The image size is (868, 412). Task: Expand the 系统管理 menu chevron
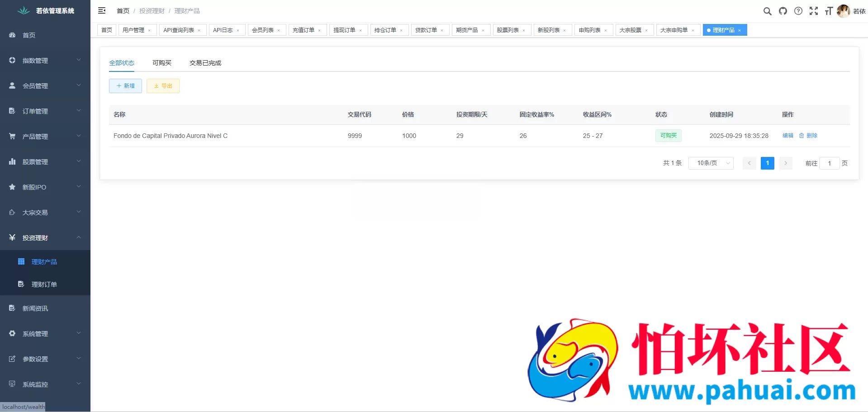(79, 333)
